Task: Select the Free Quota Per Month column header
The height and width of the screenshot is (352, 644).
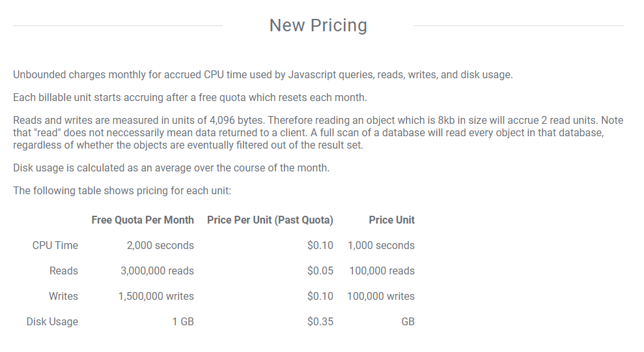Action: pyautogui.click(x=143, y=220)
